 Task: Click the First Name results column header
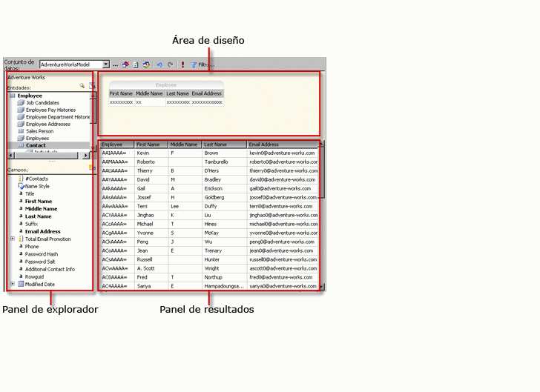point(151,144)
